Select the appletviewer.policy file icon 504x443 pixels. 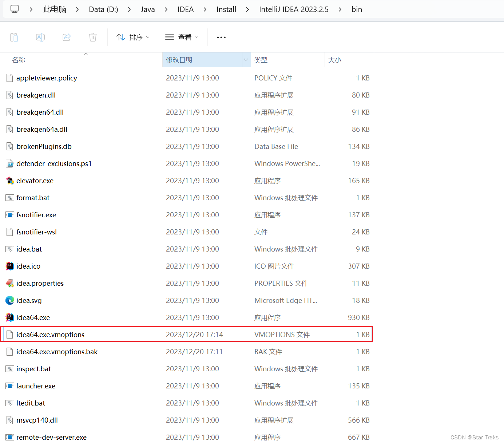[x=10, y=78]
